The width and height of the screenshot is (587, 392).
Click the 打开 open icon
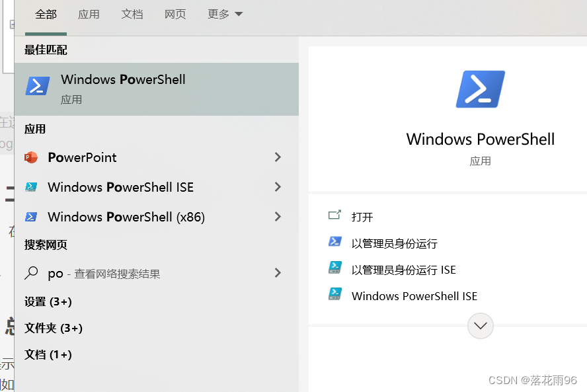(334, 215)
